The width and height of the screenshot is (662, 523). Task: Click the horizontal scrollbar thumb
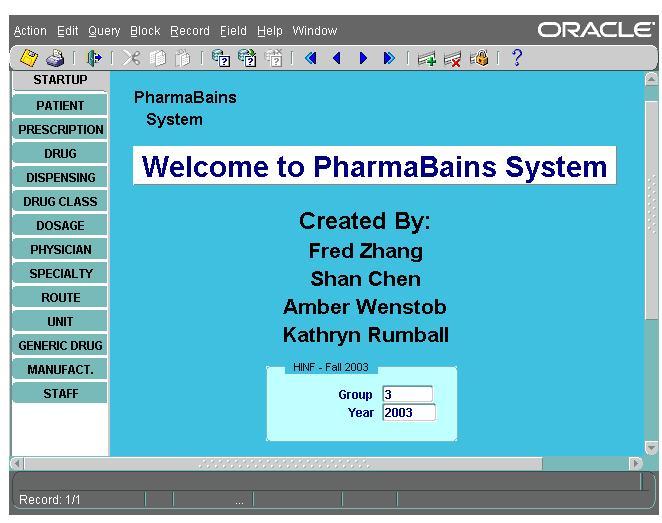[x=283, y=464]
